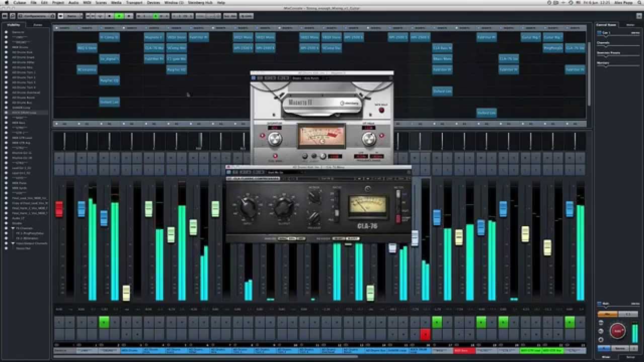Click the bypass icon in CLA-76 window header

coord(235,172)
